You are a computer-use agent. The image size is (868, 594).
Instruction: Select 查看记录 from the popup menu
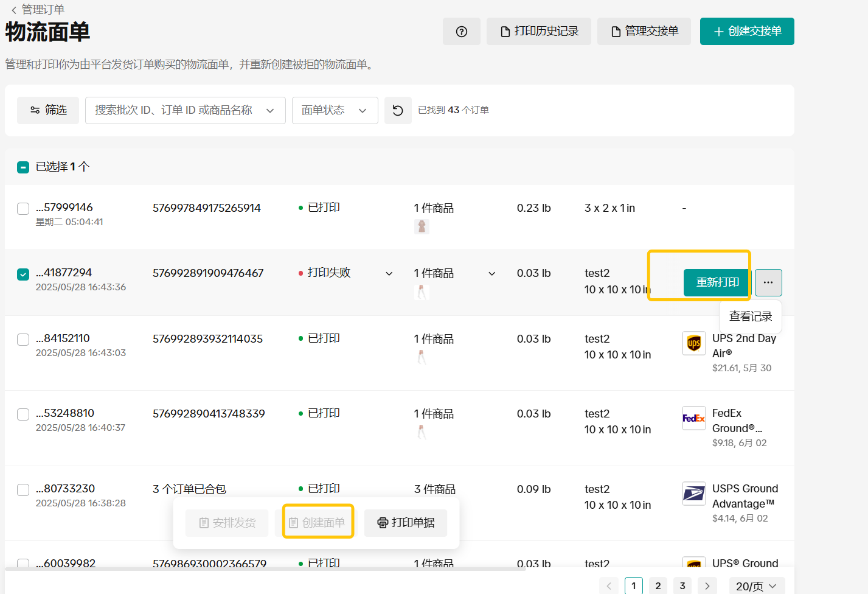pos(750,316)
